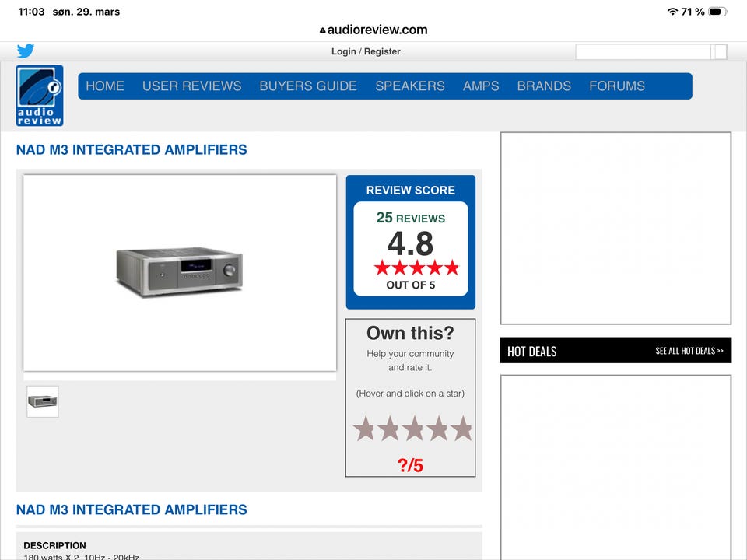Open the Twitter bird icon link
The height and width of the screenshot is (560, 747).
pyautogui.click(x=25, y=51)
